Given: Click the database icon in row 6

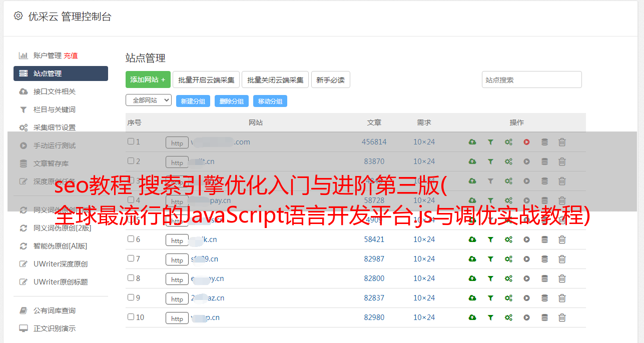Looking at the screenshot, I should tap(544, 239).
